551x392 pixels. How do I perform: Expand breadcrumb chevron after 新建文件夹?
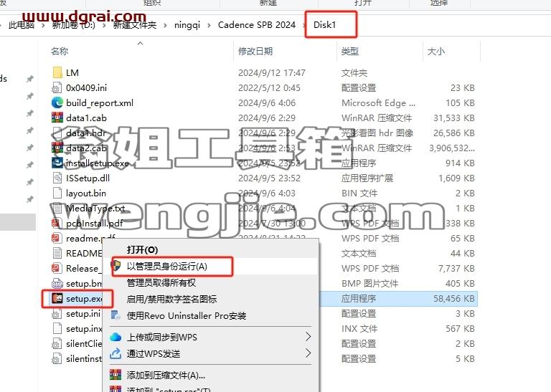click(166, 25)
